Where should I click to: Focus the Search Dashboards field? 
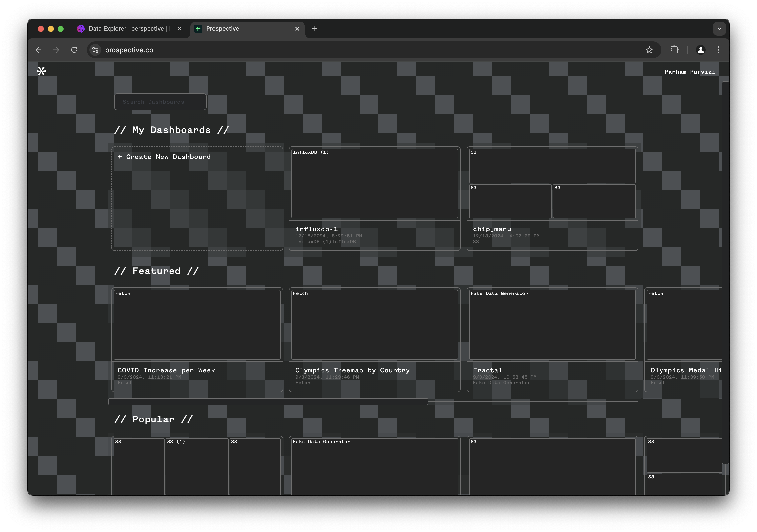(x=160, y=102)
